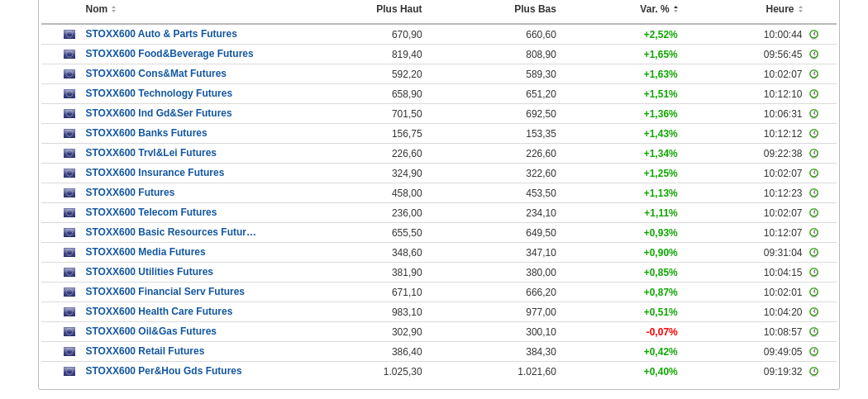
Task: Open STOXX600 Per&Hou Gds Futures link
Action: pyautogui.click(x=164, y=372)
